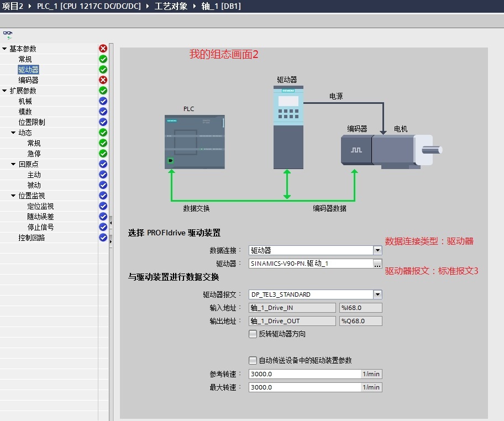The image size is (504, 421).
Task: Click the 驱动器 drive device image
Action: [288, 127]
